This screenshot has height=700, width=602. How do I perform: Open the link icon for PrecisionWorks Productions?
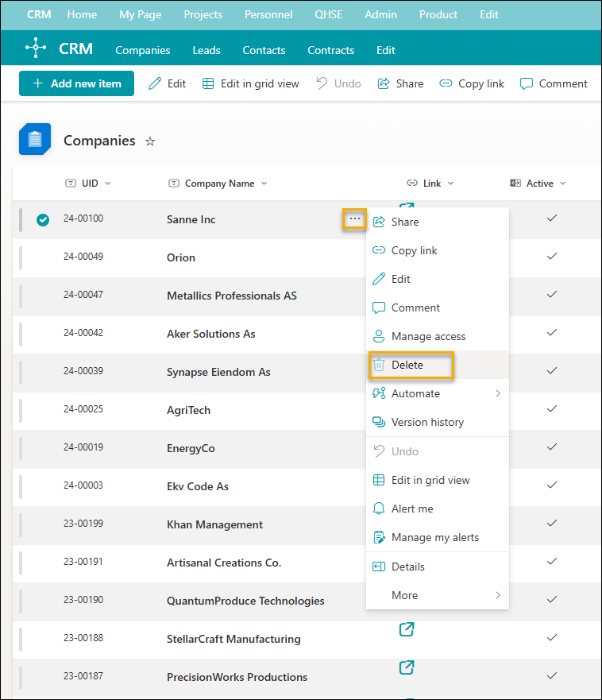point(407,667)
